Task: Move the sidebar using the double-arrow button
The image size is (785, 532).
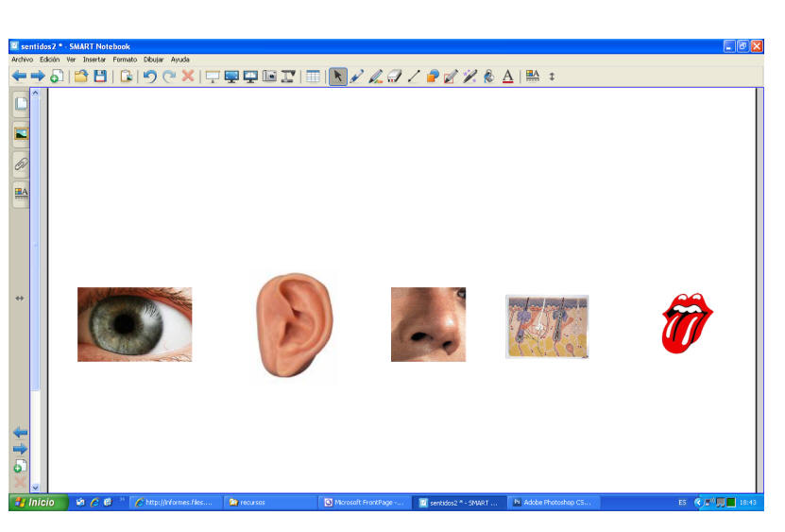Action: coord(20,298)
